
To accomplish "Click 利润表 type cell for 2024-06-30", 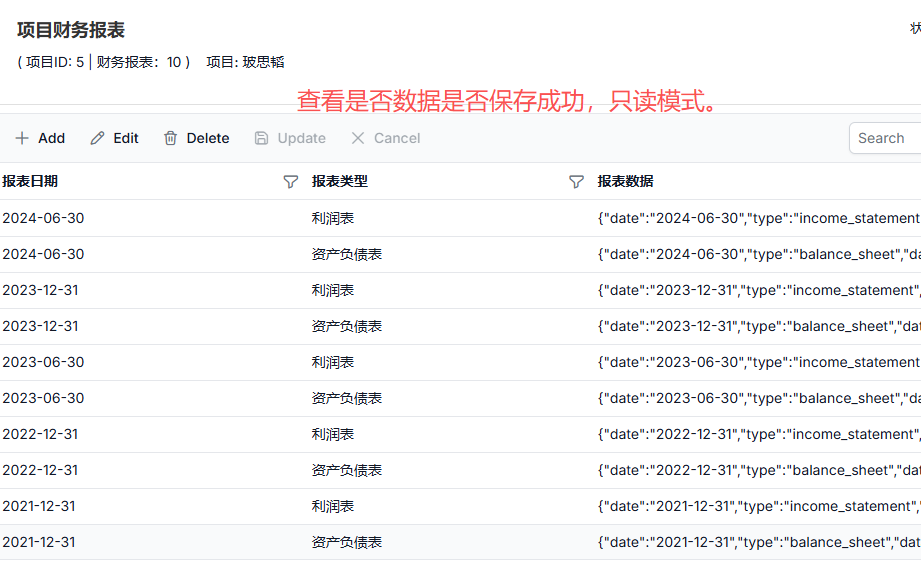I will [x=333, y=218].
